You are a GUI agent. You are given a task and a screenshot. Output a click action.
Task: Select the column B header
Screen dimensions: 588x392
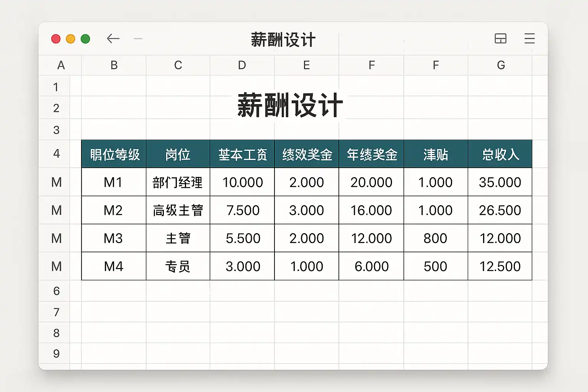point(114,65)
